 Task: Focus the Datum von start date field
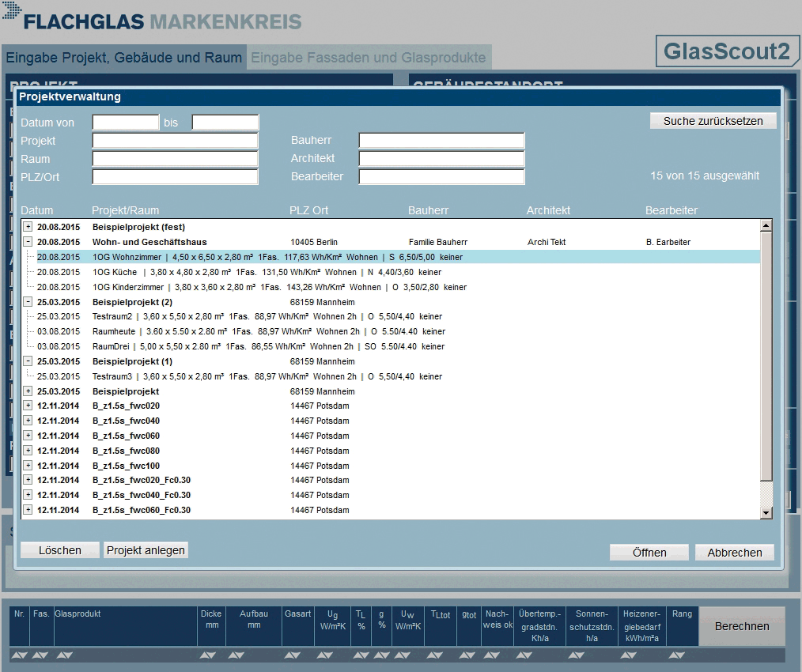pos(126,123)
